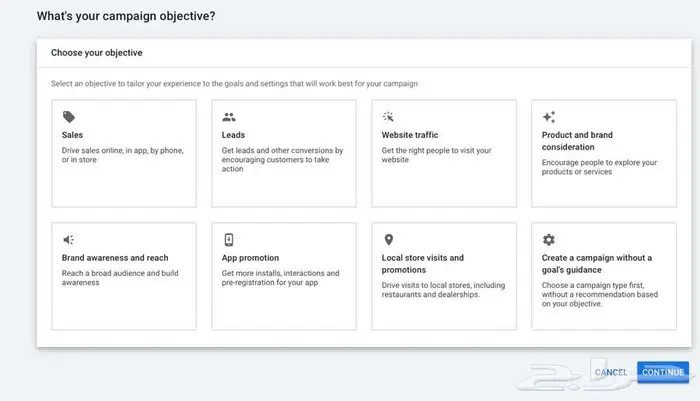Click the gear icon for no-goal campaign
The image size is (700, 401).
548,240
